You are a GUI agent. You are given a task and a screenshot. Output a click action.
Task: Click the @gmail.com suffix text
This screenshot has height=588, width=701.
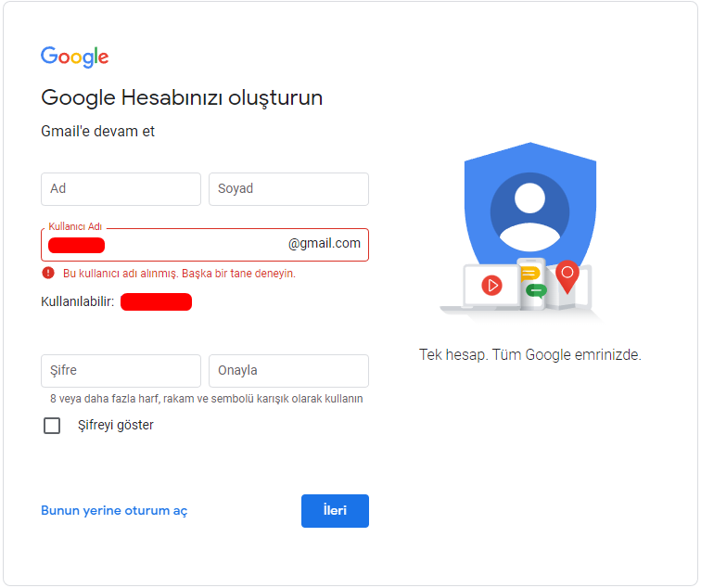[x=325, y=243]
